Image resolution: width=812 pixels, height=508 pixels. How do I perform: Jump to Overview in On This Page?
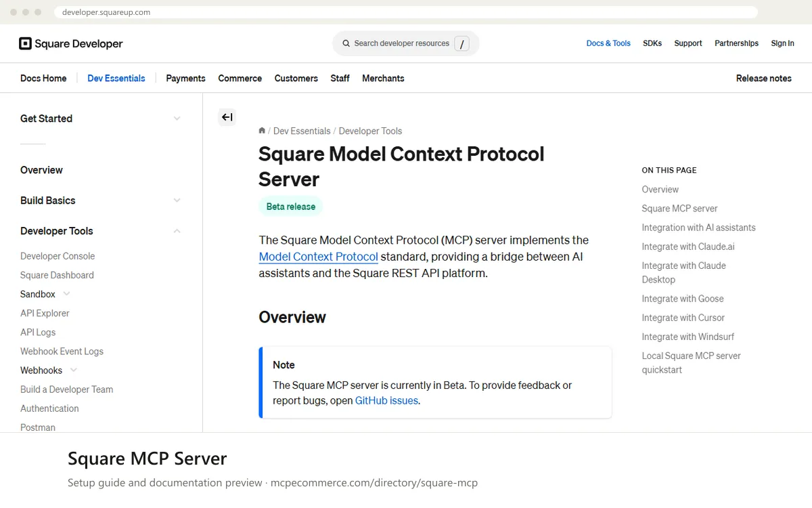pos(660,189)
